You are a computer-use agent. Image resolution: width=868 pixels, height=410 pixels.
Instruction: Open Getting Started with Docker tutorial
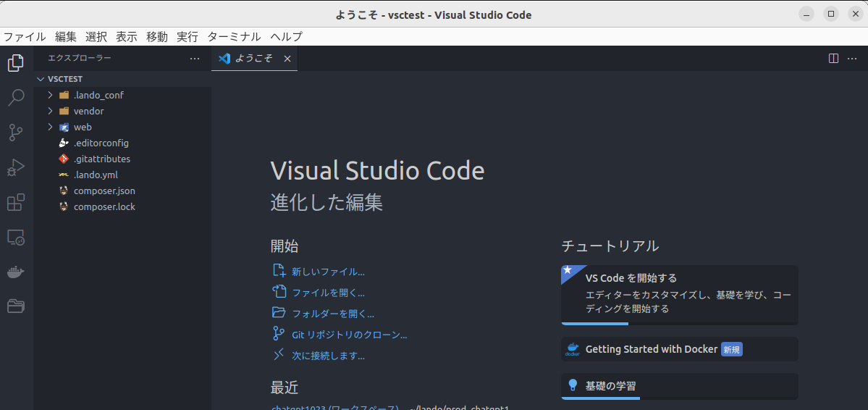pyautogui.click(x=680, y=349)
